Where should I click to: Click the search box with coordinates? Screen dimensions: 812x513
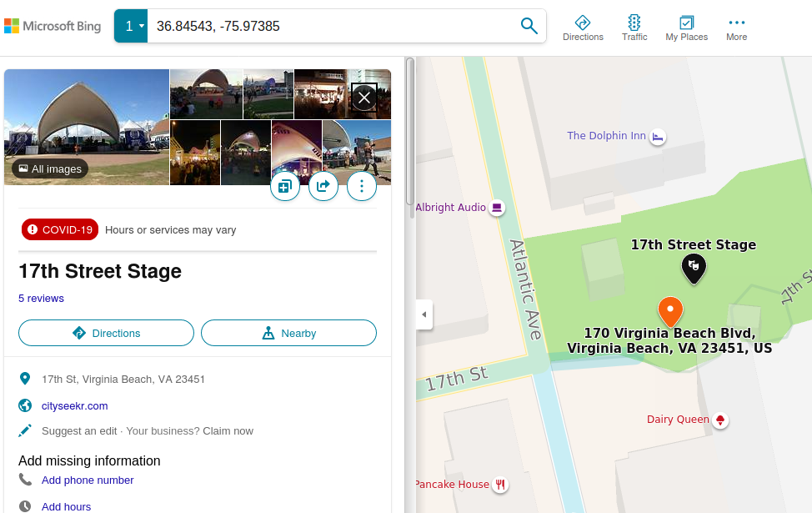tap(332, 26)
